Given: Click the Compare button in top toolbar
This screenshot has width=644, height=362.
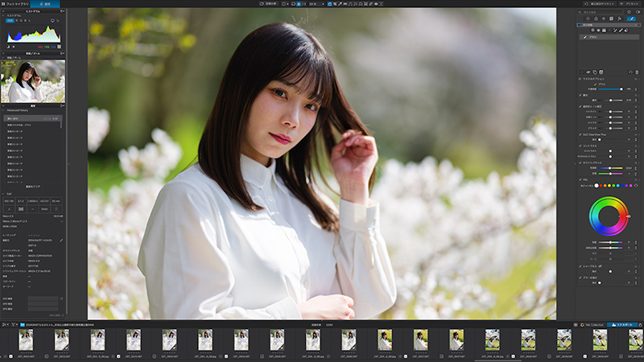Looking at the screenshot, I should click(269, 4).
